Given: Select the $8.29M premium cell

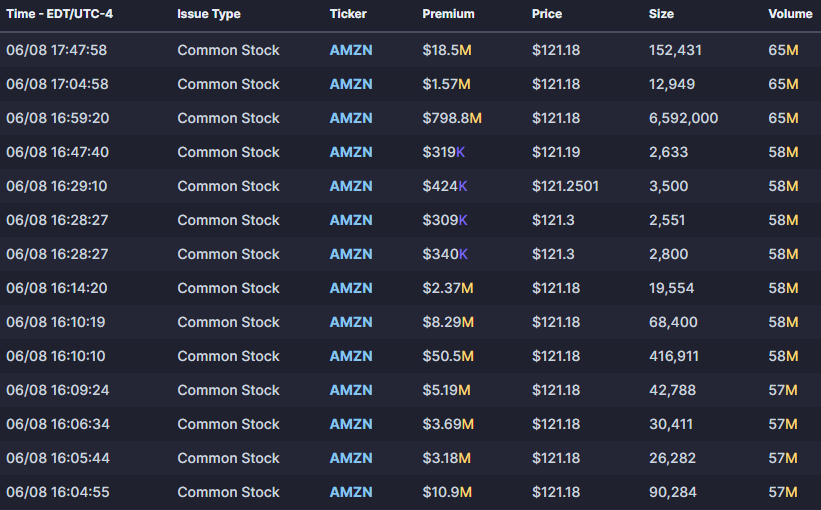Looking at the screenshot, I should pos(448,322).
